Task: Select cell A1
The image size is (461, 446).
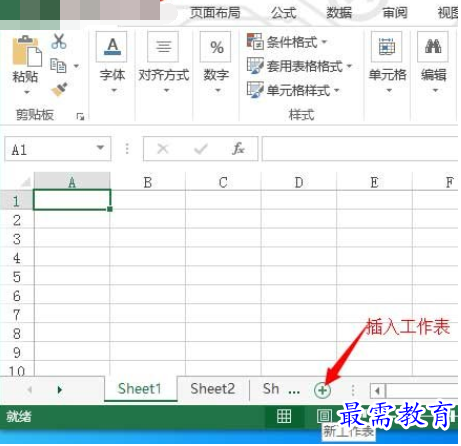Action: (x=72, y=201)
